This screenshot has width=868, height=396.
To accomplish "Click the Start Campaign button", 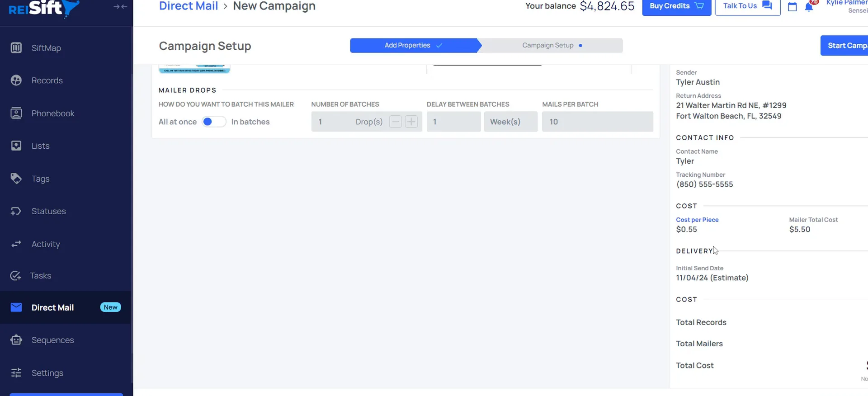I will pos(844,46).
